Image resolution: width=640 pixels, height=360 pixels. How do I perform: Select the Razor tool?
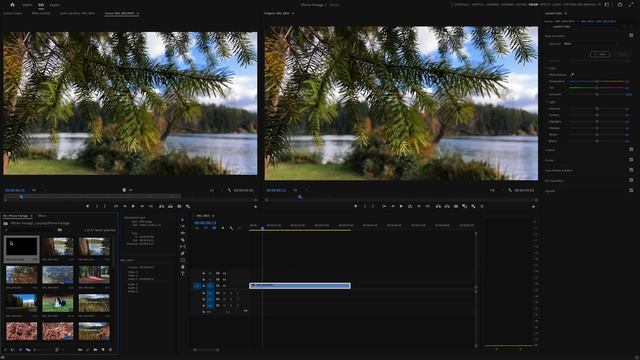click(x=182, y=240)
